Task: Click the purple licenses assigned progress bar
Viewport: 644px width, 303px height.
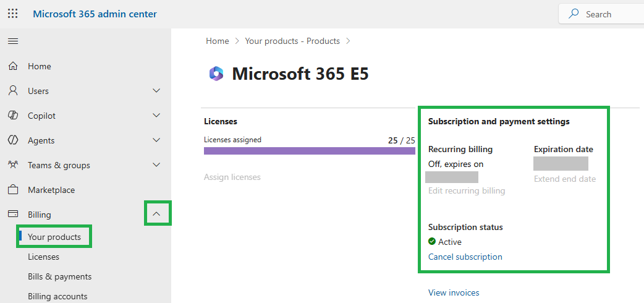Action: pyautogui.click(x=309, y=151)
